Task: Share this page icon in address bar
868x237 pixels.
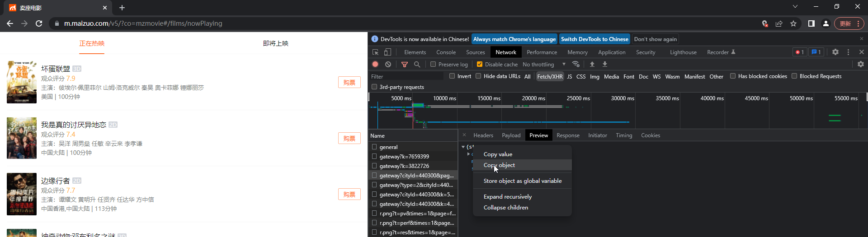Action: click(x=779, y=23)
